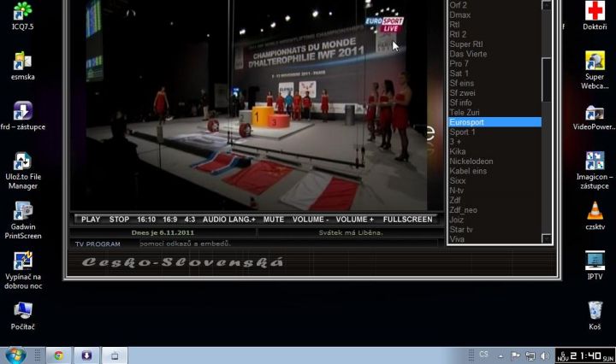Viewport: 616px width, 364px height.
Task: Open the Action Center flag icon
Action: [515, 356]
